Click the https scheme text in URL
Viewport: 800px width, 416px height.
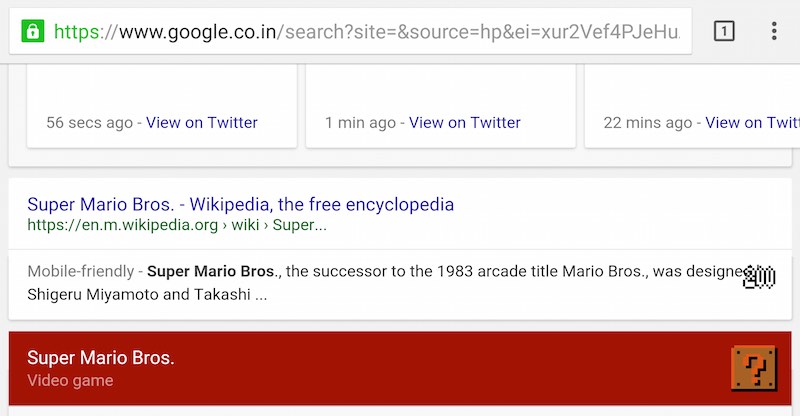click(x=76, y=32)
